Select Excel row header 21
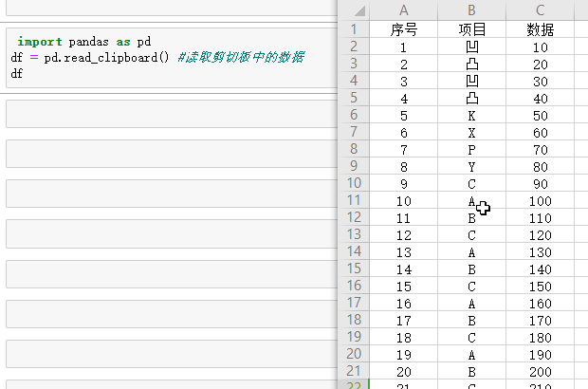The image size is (588, 389). [354, 371]
